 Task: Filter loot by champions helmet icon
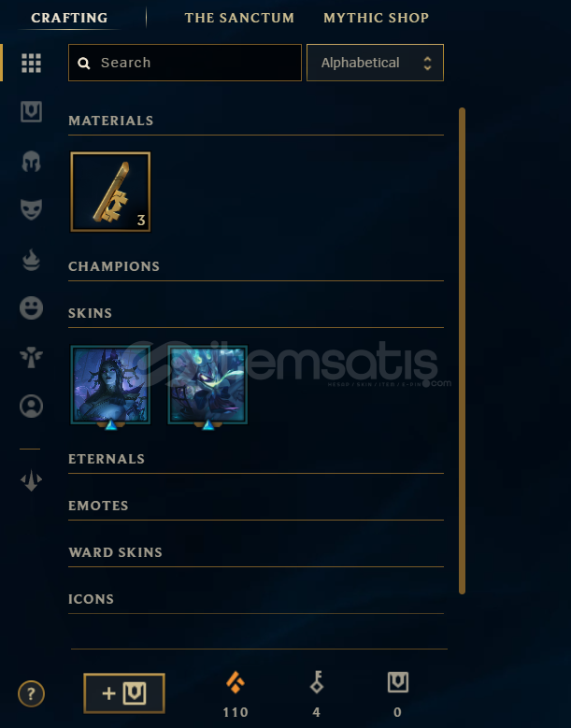pyautogui.click(x=31, y=162)
